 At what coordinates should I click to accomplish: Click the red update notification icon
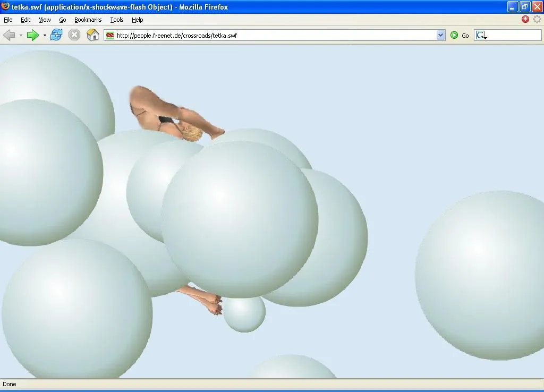point(524,19)
